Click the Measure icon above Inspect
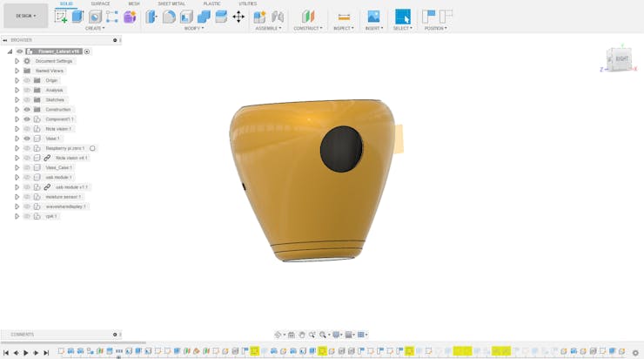This screenshot has height=359, width=644. pyautogui.click(x=344, y=17)
